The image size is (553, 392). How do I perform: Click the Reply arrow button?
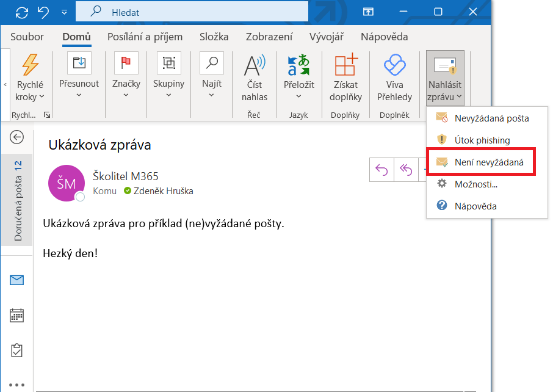coord(381,170)
